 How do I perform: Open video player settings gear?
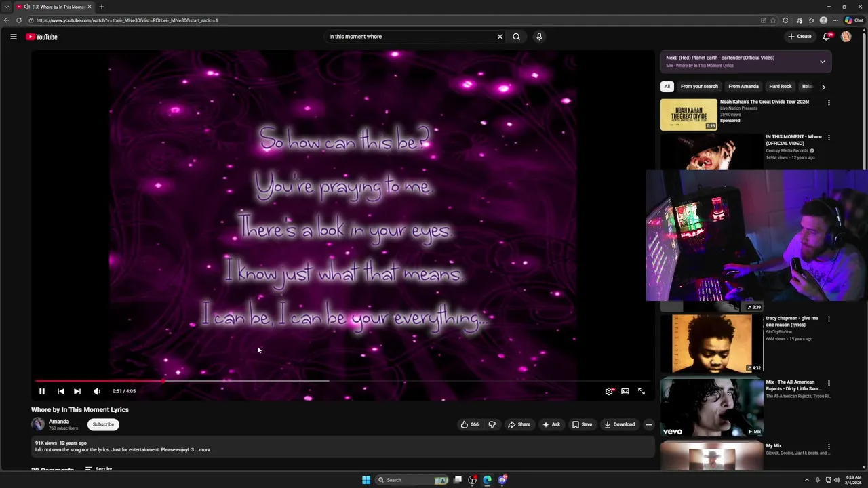click(609, 391)
